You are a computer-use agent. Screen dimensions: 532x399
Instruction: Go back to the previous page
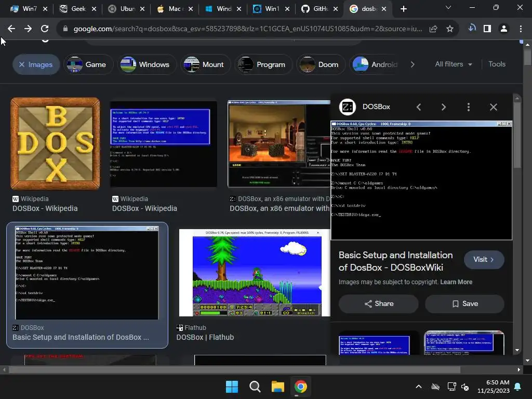click(x=11, y=29)
